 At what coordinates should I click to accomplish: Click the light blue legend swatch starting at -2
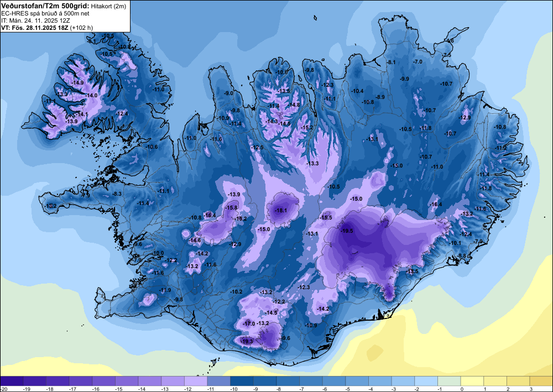tap(426, 381)
